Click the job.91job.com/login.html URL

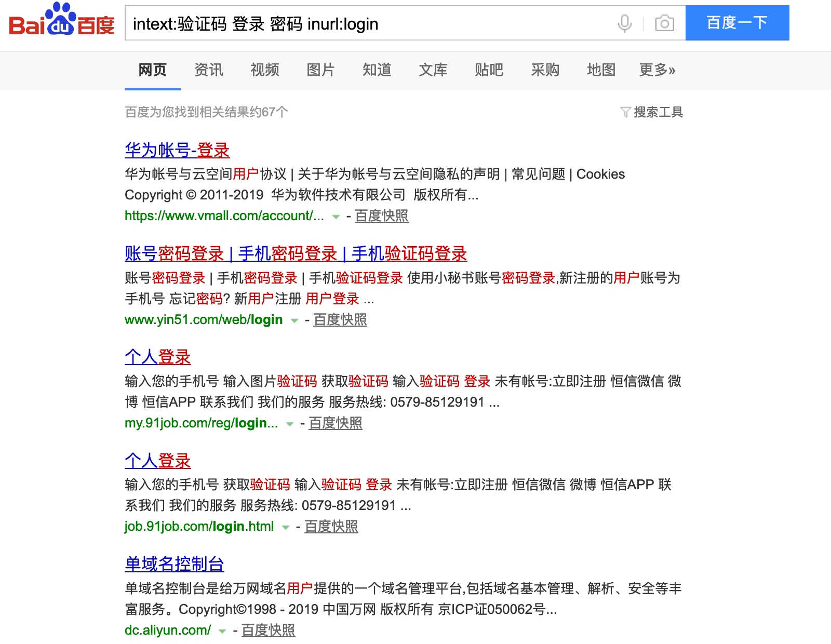tap(199, 526)
